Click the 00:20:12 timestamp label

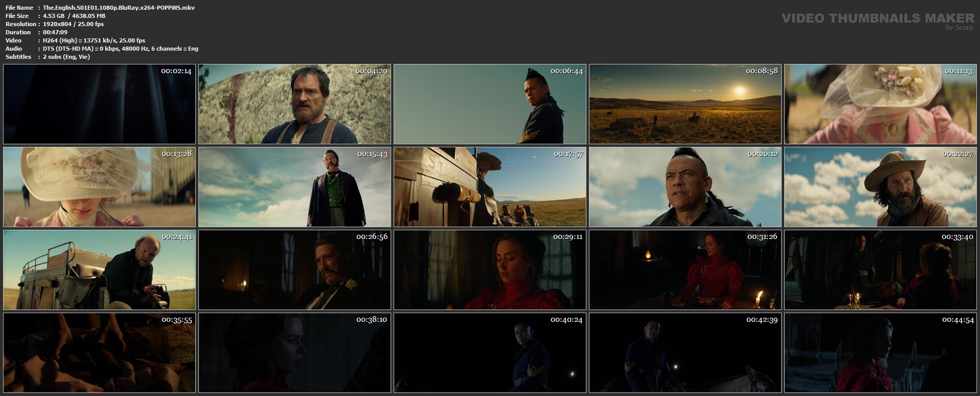[763, 154]
